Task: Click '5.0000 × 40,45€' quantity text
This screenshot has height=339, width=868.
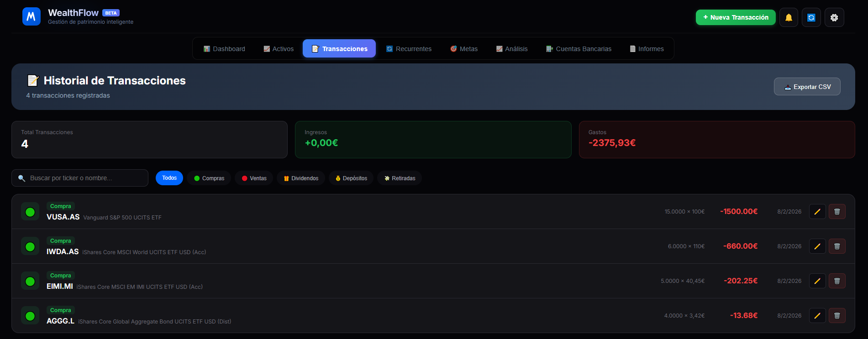Action: click(x=683, y=281)
